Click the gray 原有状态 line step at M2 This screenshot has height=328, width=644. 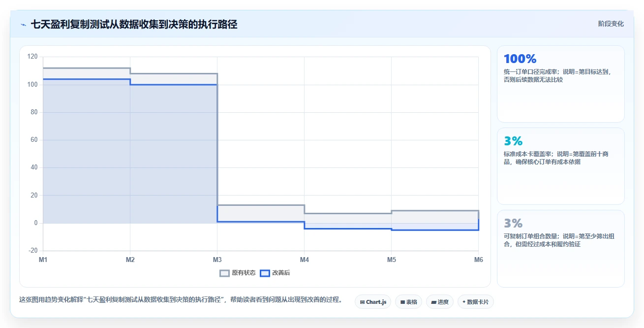[x=130, y=71]
